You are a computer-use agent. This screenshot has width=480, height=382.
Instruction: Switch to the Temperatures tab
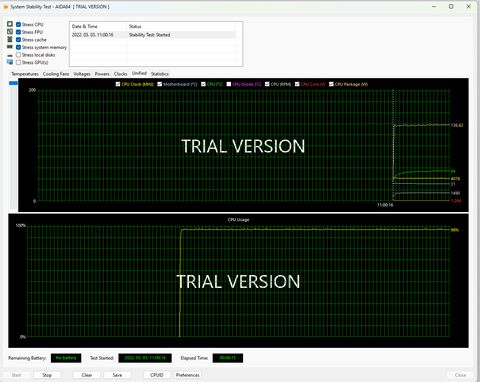coord(25,74)
